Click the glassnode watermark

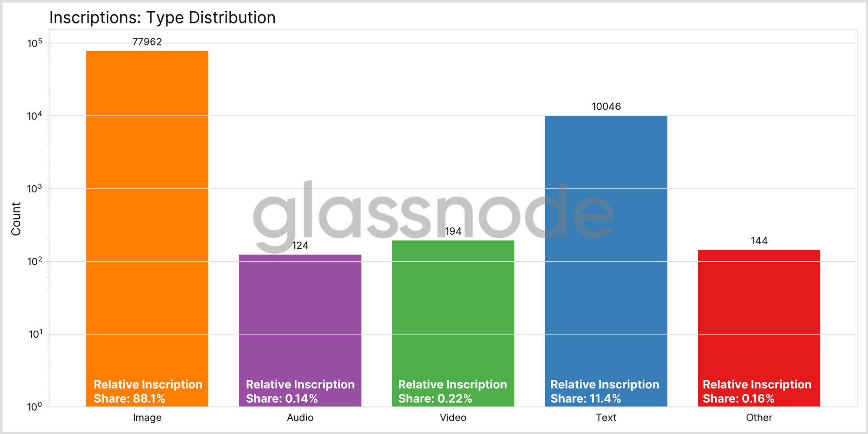433,216
